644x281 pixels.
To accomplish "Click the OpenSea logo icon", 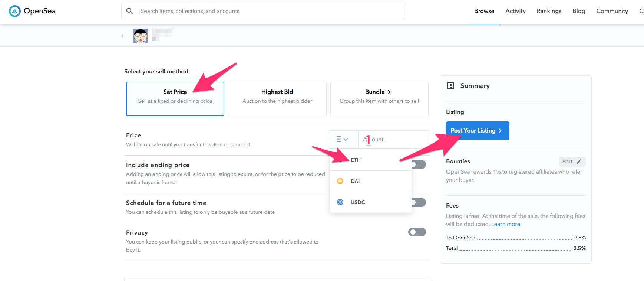I will pos(15,11).
